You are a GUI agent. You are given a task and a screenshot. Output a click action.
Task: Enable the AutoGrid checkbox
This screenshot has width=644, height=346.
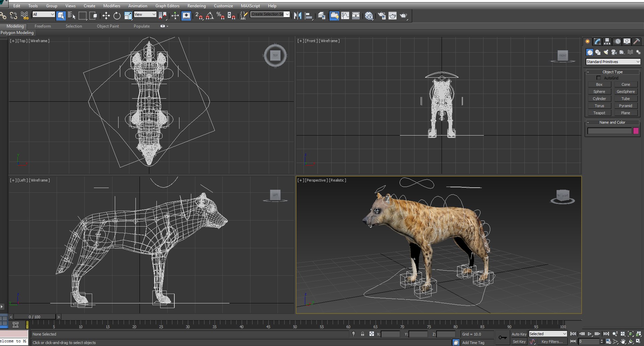[599, 78]
